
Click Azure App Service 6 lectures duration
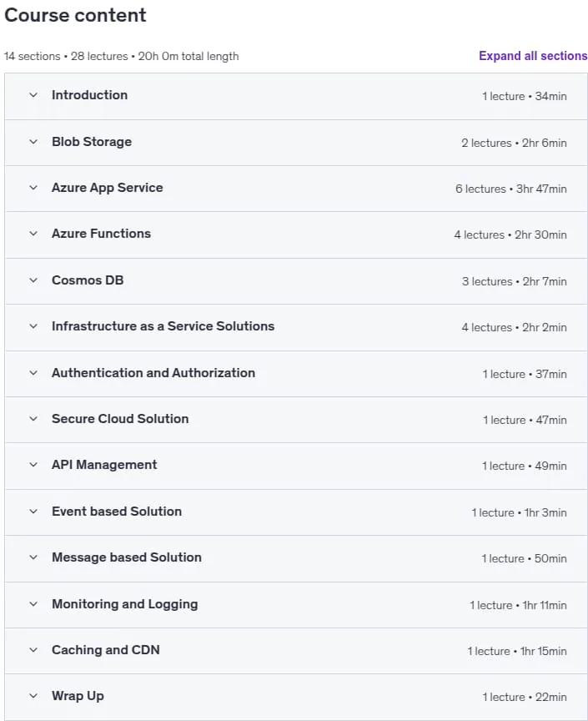510,189
